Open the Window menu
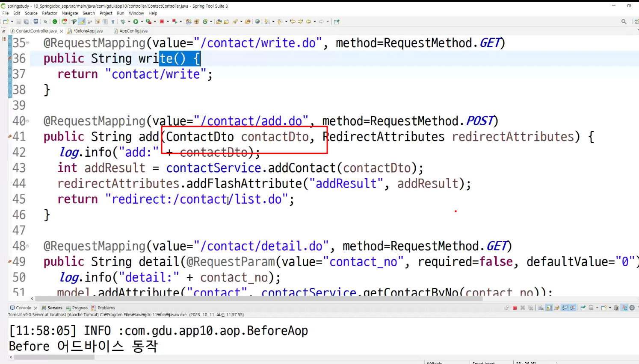The image size is (639, 364). 136,13
